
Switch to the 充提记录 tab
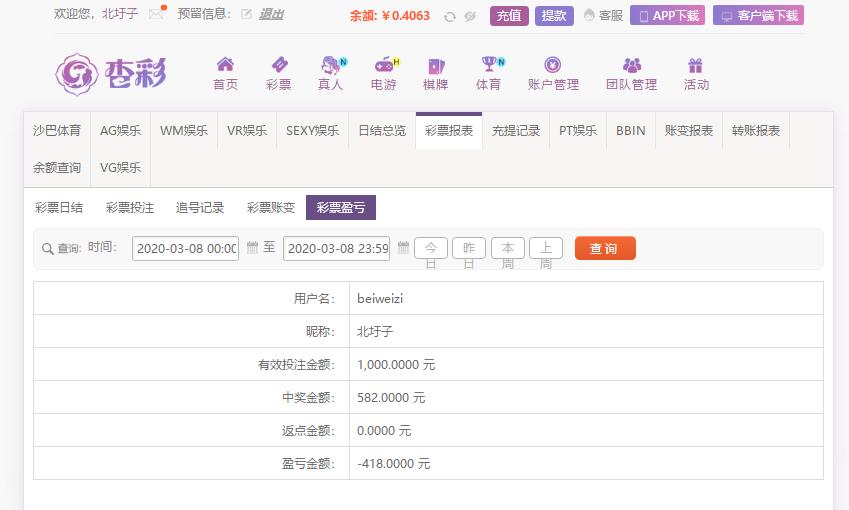515,130
